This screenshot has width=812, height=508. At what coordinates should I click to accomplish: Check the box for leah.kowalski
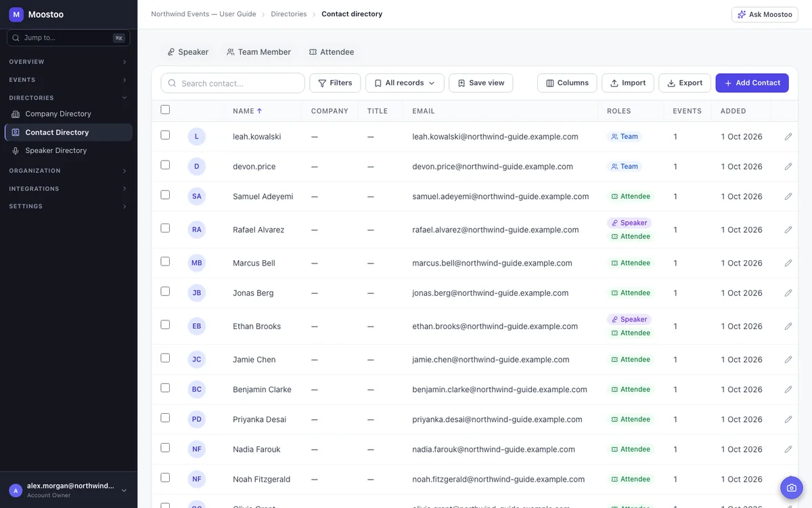tap(165, 135)
